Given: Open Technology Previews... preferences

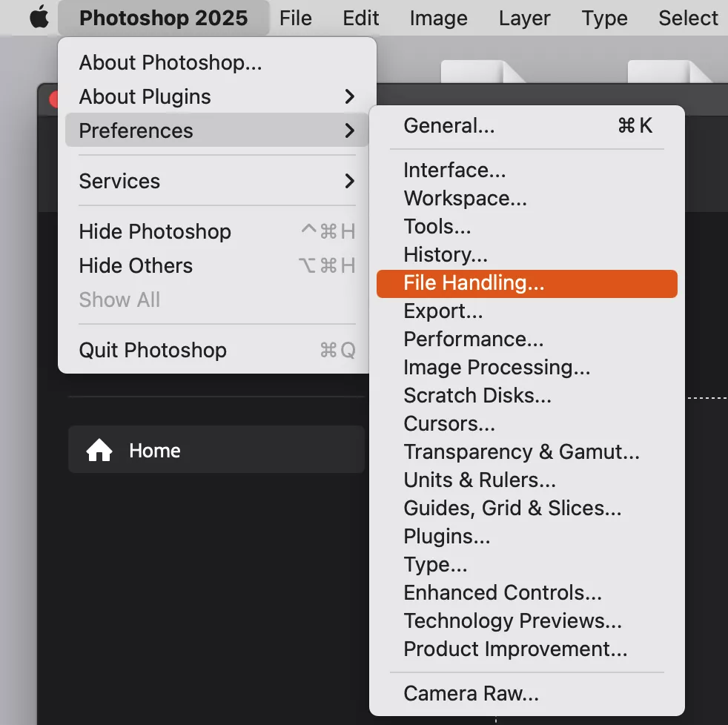Looking at the screenshot, I should (x=527, y=620).
